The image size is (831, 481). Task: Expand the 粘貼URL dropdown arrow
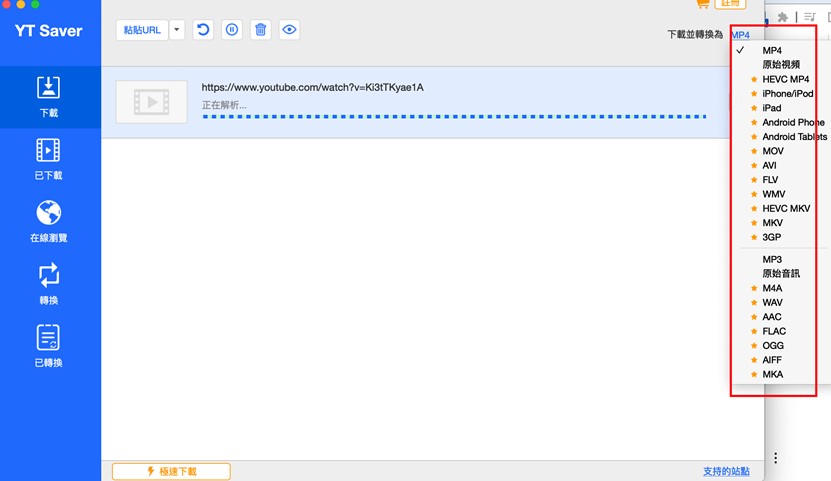coord(177,30)
